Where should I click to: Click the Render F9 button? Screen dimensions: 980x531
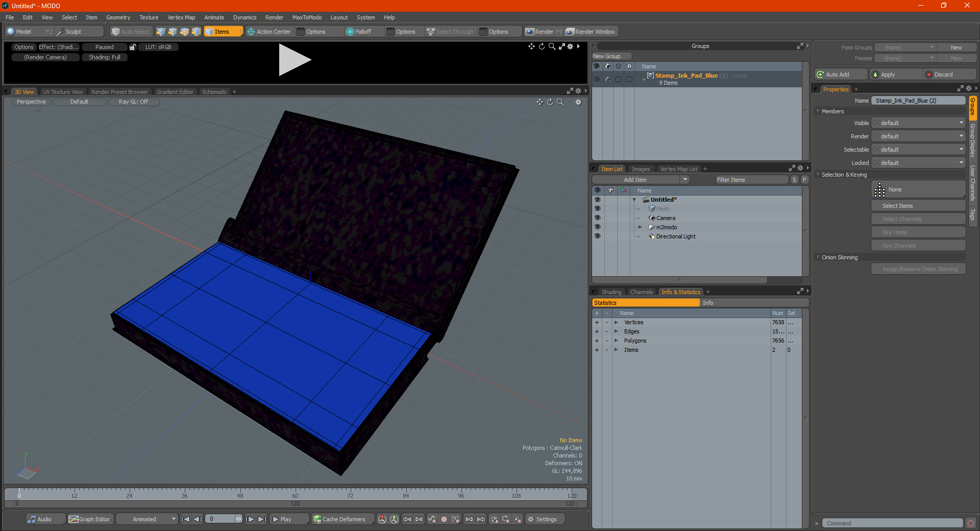(x=544, y=32)
